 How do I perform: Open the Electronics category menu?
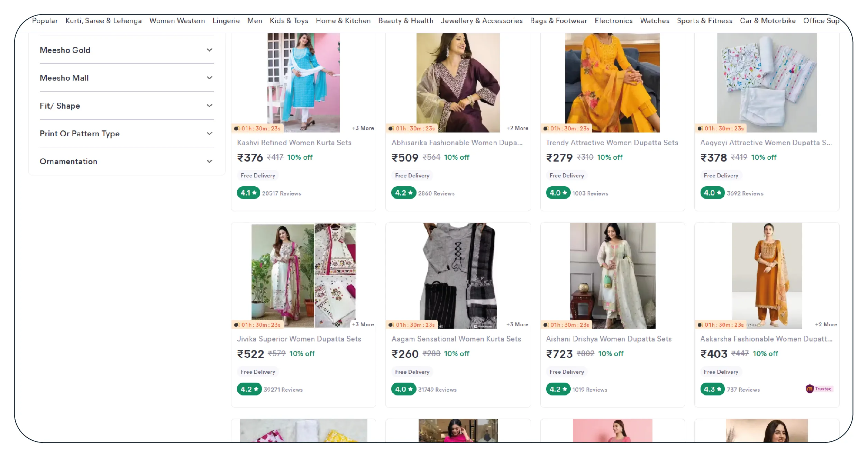(613, 21)
